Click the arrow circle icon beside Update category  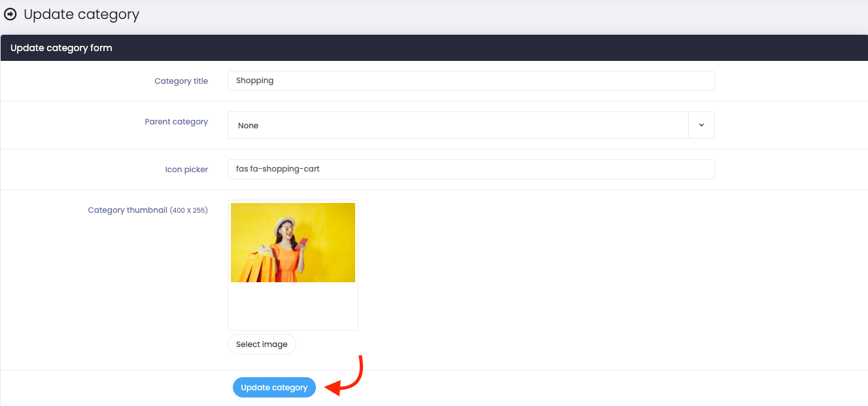(x=10, y=14)
